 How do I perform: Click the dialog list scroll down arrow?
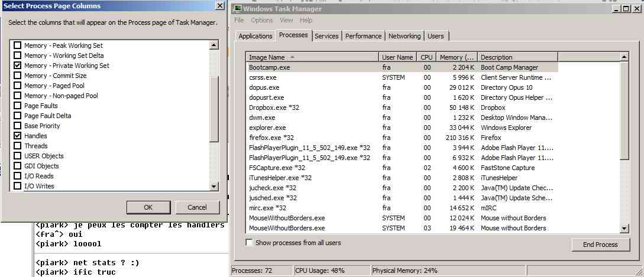click(213, 186)
